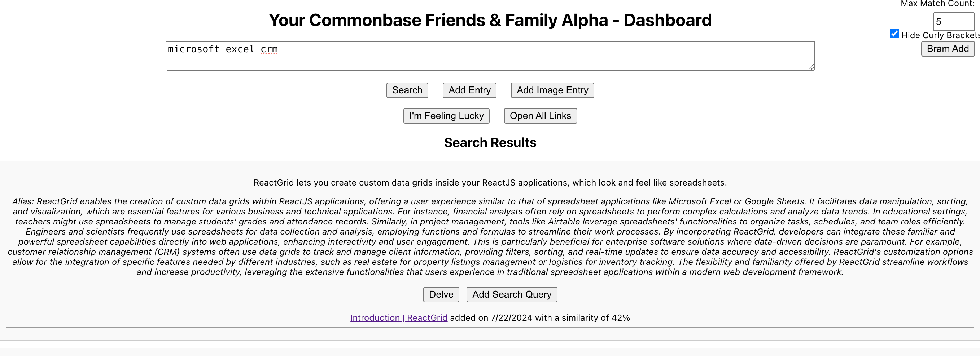Click Add Image Entry
Screen dimensions: 980x356
coord(552,90)
